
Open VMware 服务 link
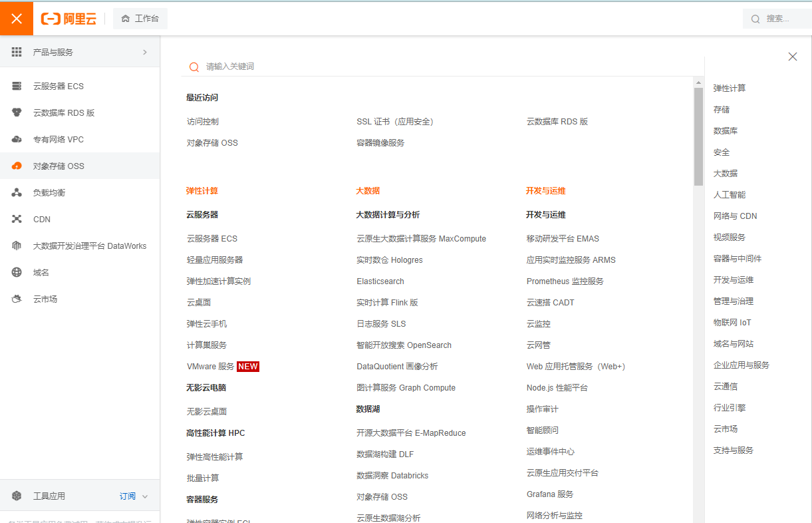point(211,366)
